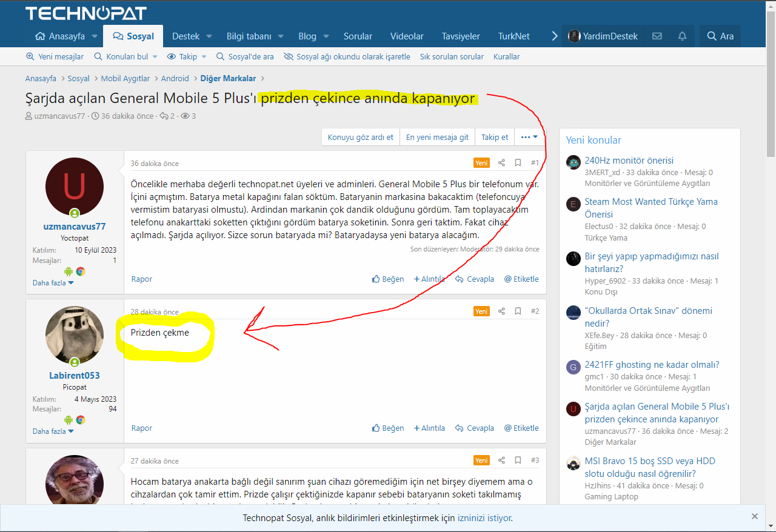Expand the Takip submenu arrow

click(x=204, y=57)
